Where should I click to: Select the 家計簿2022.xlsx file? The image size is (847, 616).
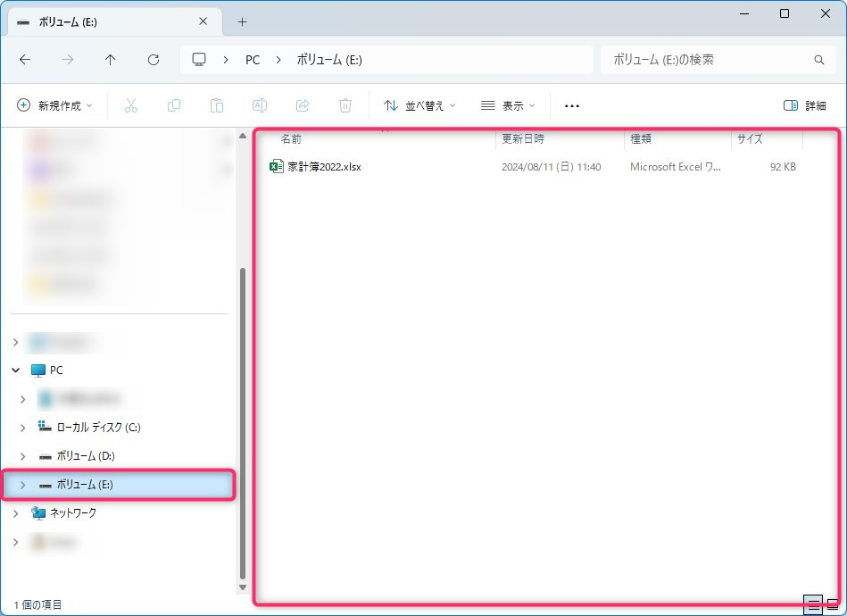click(324, 167)
